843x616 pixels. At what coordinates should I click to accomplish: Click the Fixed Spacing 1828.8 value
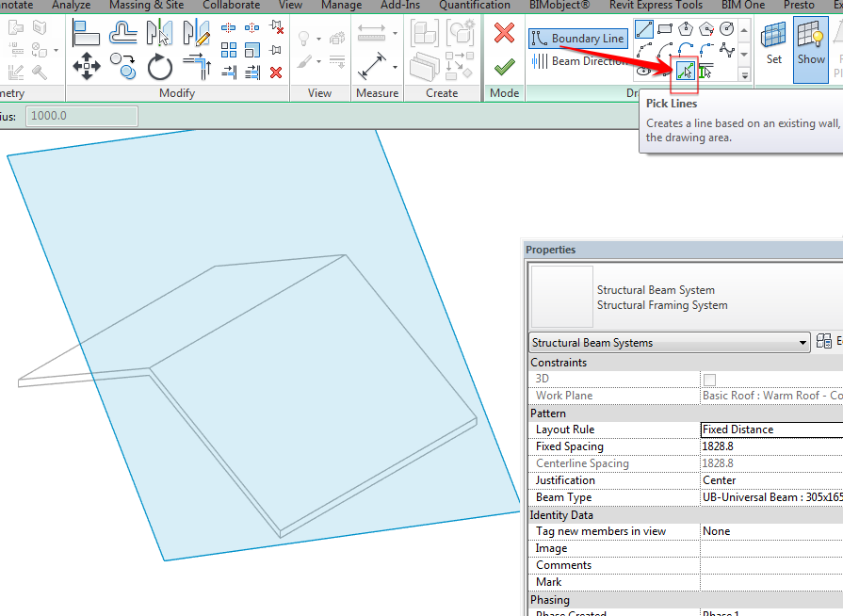coord(771,446)
